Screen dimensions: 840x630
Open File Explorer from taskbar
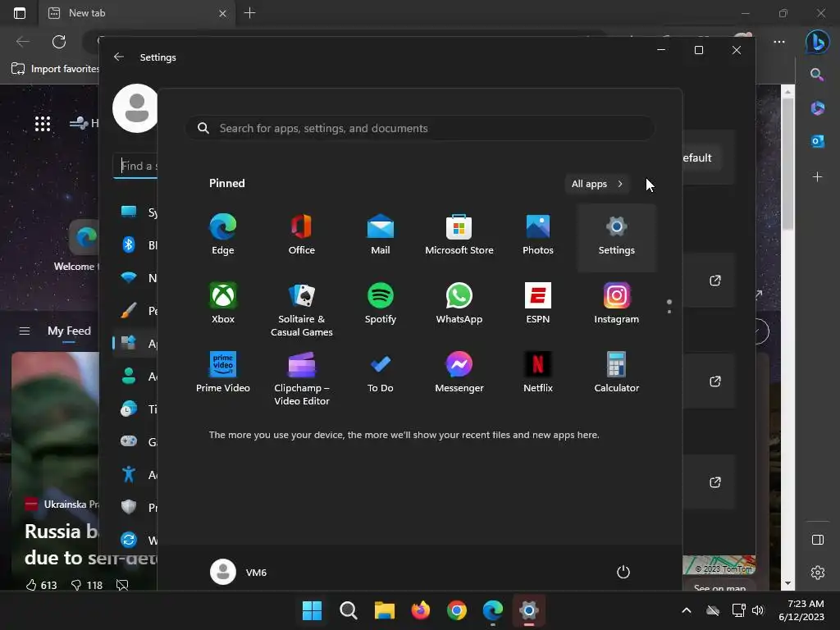(x=384, y=610)
